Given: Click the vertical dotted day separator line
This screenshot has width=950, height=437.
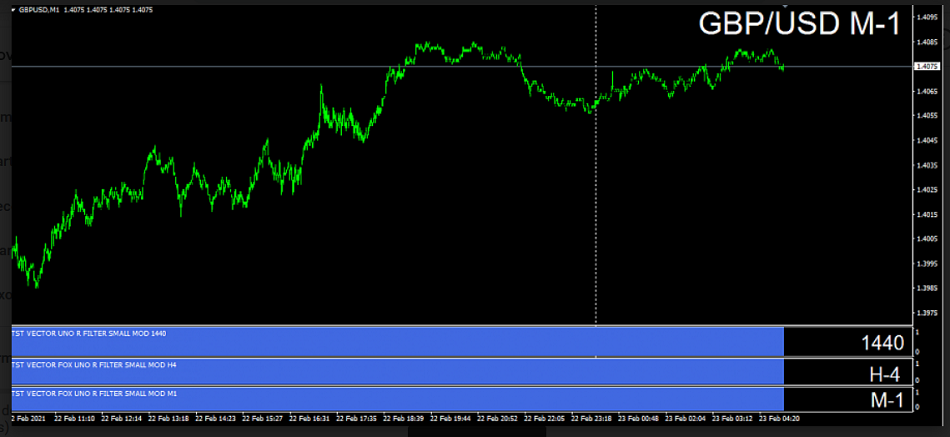Looking at the screenshot, I should [x=596, y=200].
